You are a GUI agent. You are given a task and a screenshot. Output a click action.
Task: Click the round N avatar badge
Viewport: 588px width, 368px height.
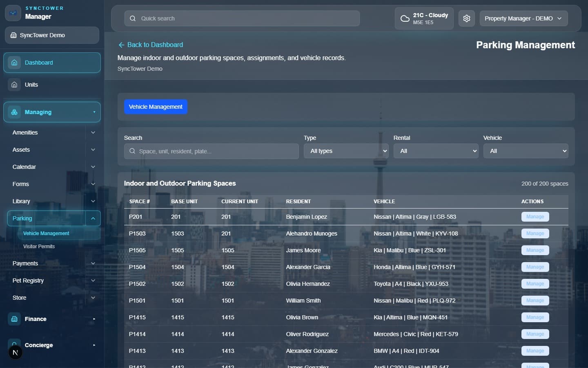tap(16, 352)
